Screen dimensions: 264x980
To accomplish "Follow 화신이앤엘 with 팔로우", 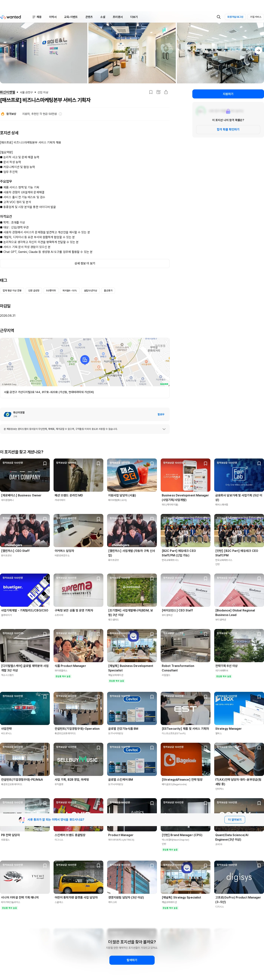I will 161,414.
